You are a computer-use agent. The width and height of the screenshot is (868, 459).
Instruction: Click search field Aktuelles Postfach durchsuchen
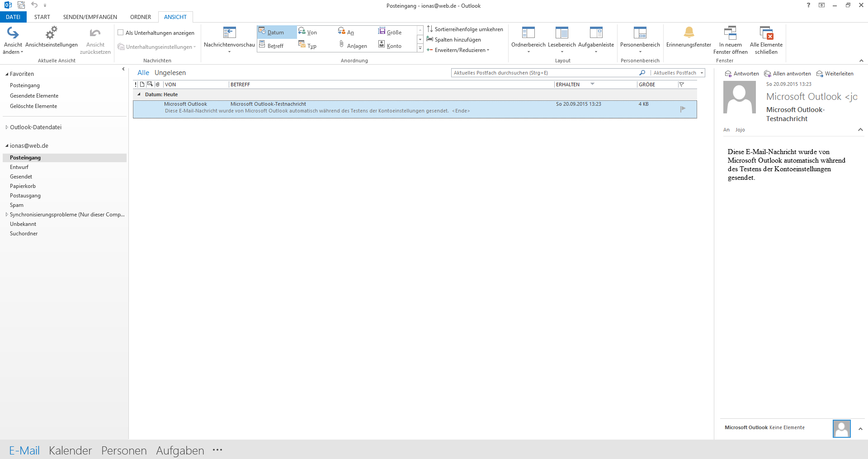545,73
